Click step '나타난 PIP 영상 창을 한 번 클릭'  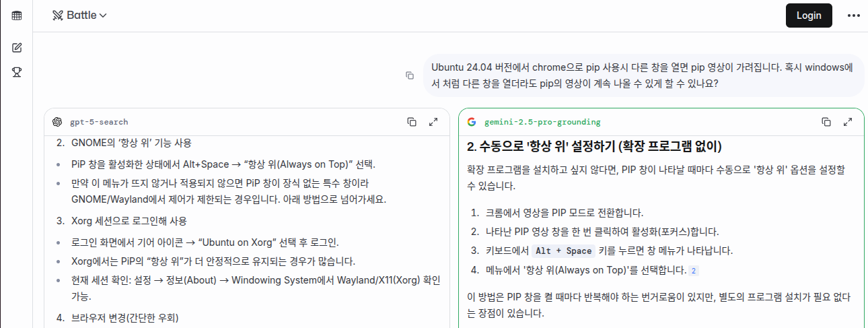[x=602, y=232]
